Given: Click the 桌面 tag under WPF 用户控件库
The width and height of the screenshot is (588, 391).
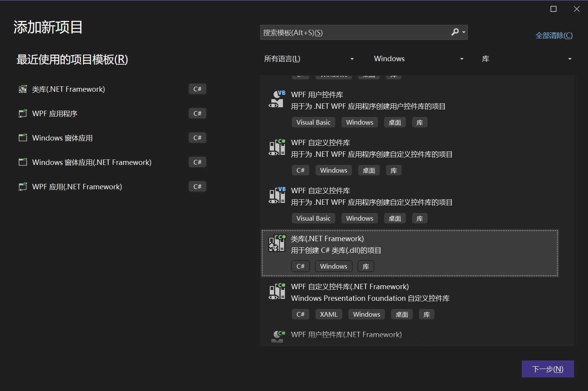Looking at the screenshot, I should point(395,122).
